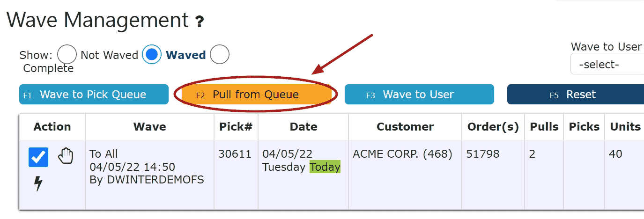Sort by the Wave column header
The height and width of the screenshot is (219, 644).
(149, 127)
